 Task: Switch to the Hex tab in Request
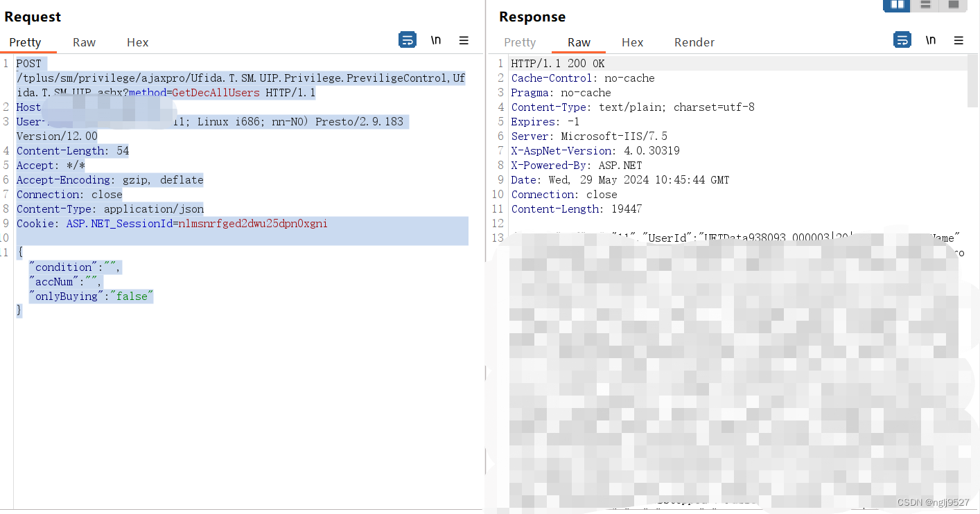138,42
